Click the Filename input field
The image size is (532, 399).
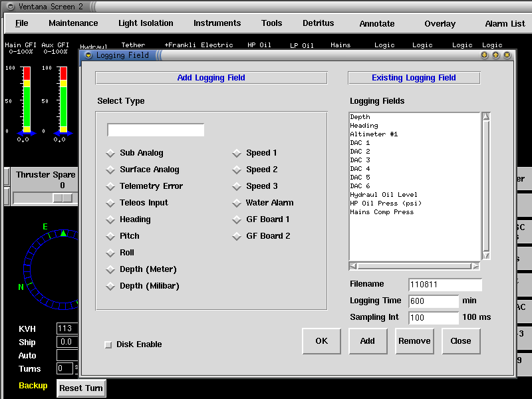click(x=445, y=285)
